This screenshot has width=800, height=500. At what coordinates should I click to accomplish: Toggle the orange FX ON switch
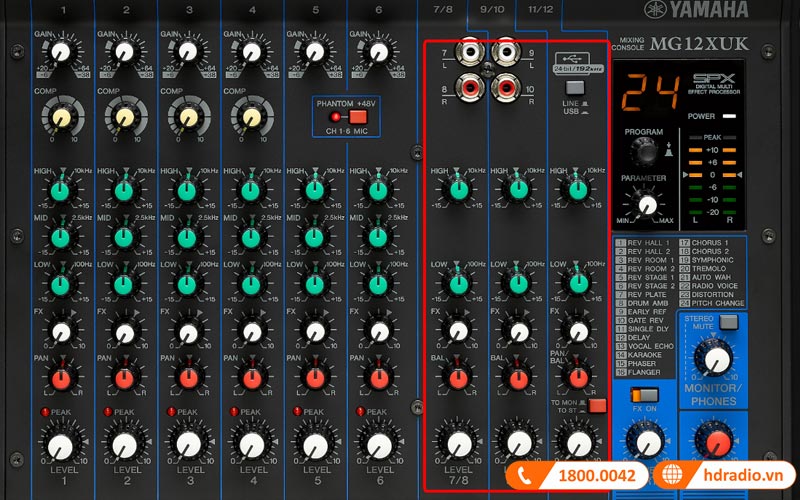(x=645, y=395)
